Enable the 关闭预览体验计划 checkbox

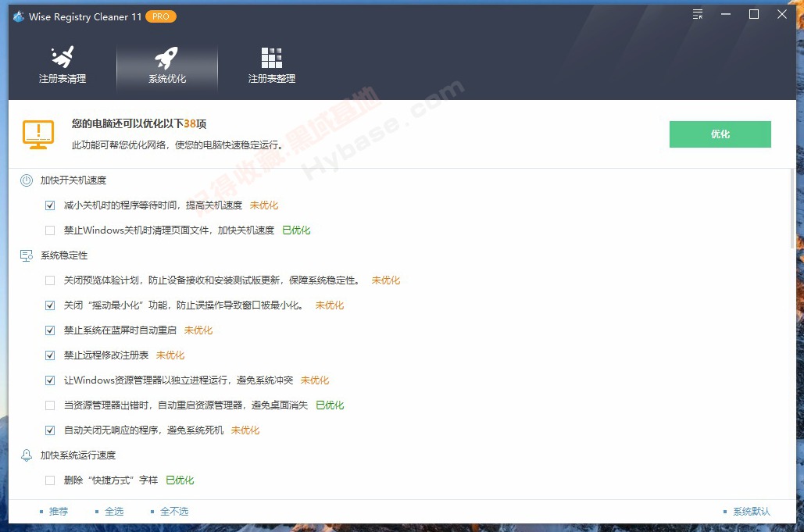(49, 280)
